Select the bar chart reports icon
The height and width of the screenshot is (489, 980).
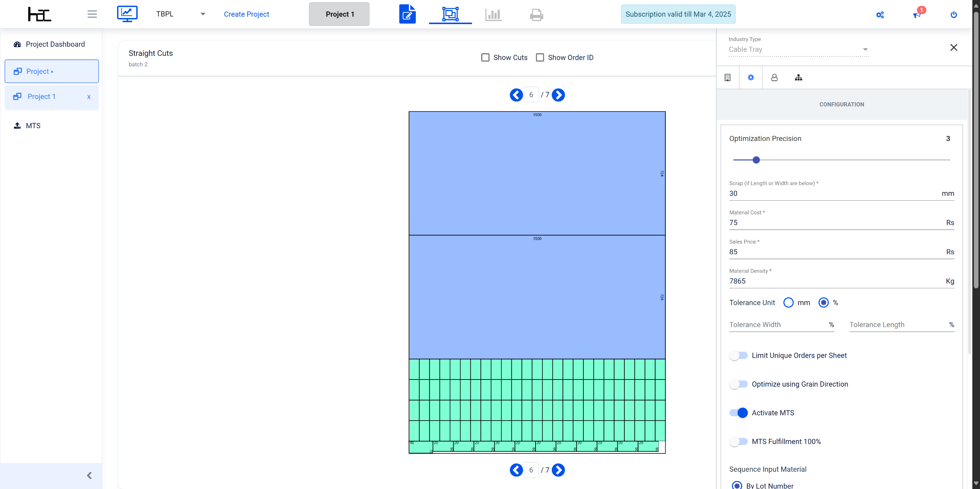click(493, 15)
